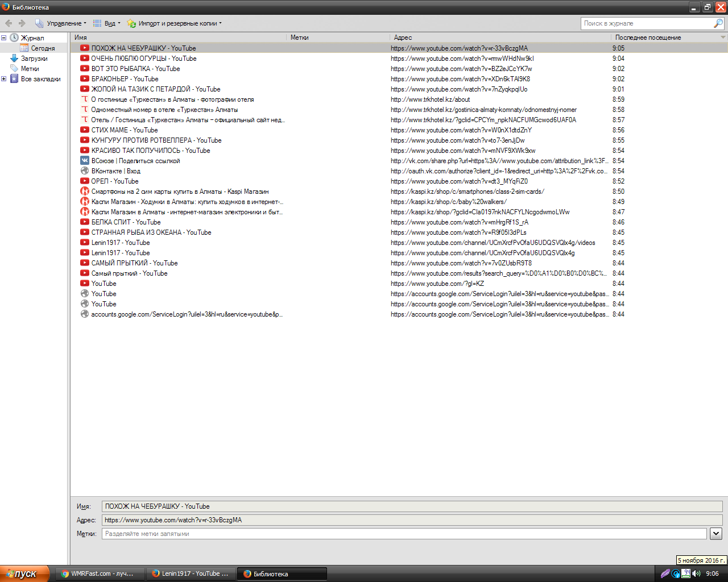Image resolution: width=728 pixels, height=582 pixels.
Task: Open the Вид dropdown menu
Action: tap(106, 23)
